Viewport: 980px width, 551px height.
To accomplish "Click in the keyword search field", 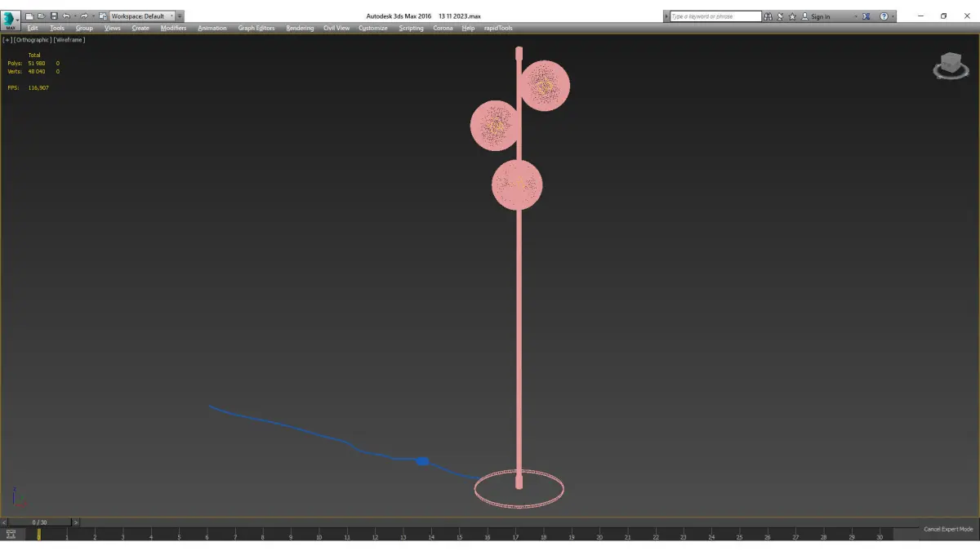I will [715, 16].
